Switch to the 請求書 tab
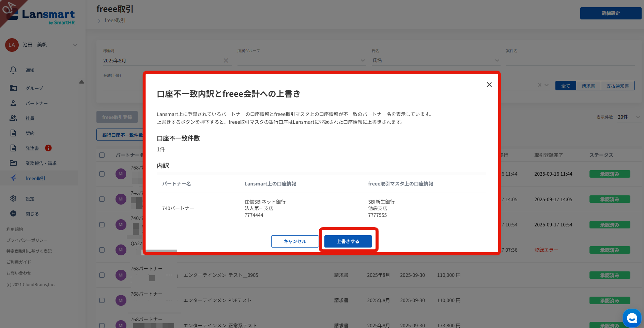This screenshot has width=644, height=328. [588, 86]
